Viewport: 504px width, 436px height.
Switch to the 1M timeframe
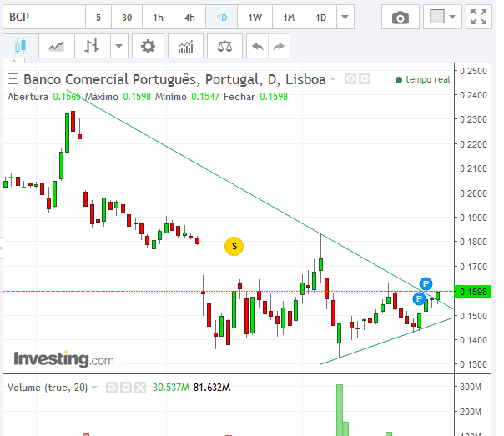[x=289, y=17]
